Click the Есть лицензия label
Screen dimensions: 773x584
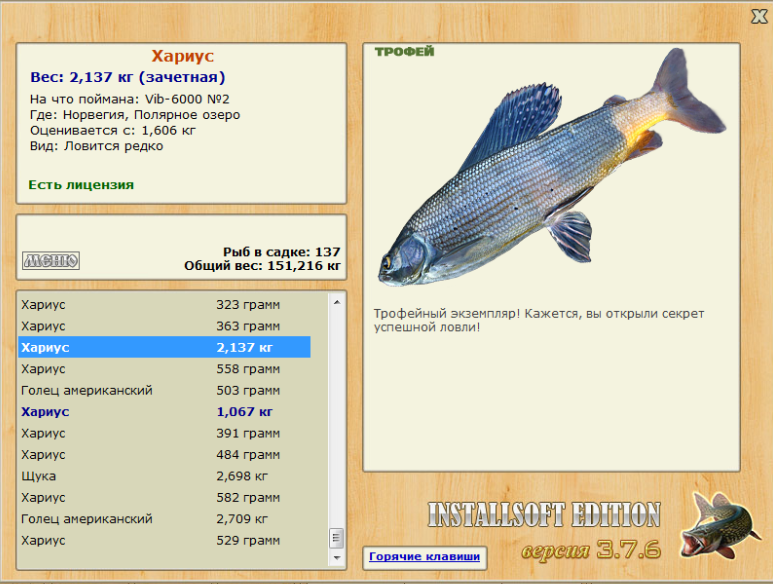(81, 185)
